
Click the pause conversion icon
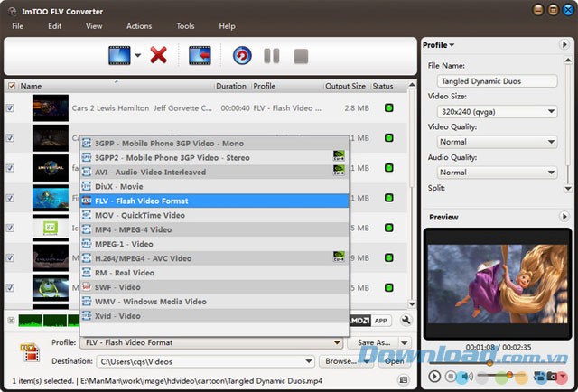tap(271, 55)
